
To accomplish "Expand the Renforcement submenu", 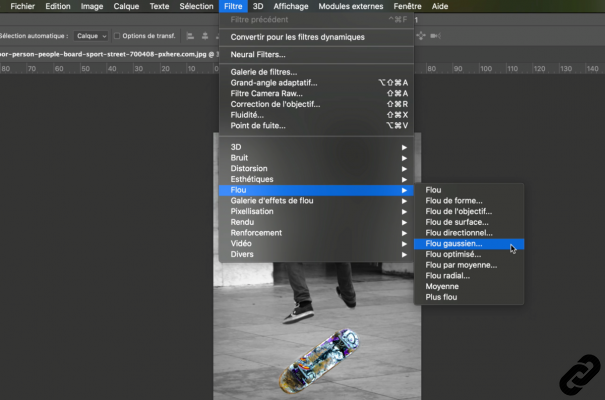I will (x=316, y=233).
